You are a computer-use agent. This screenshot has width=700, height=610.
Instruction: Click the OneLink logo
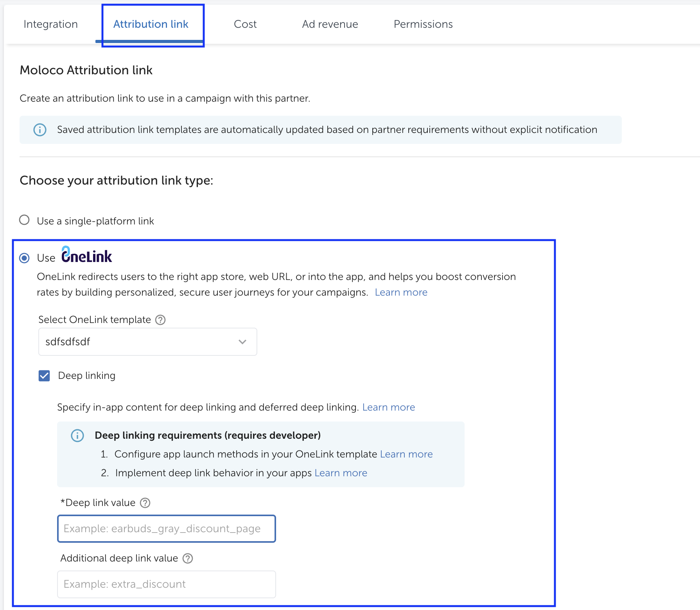[x=87, y=255]
